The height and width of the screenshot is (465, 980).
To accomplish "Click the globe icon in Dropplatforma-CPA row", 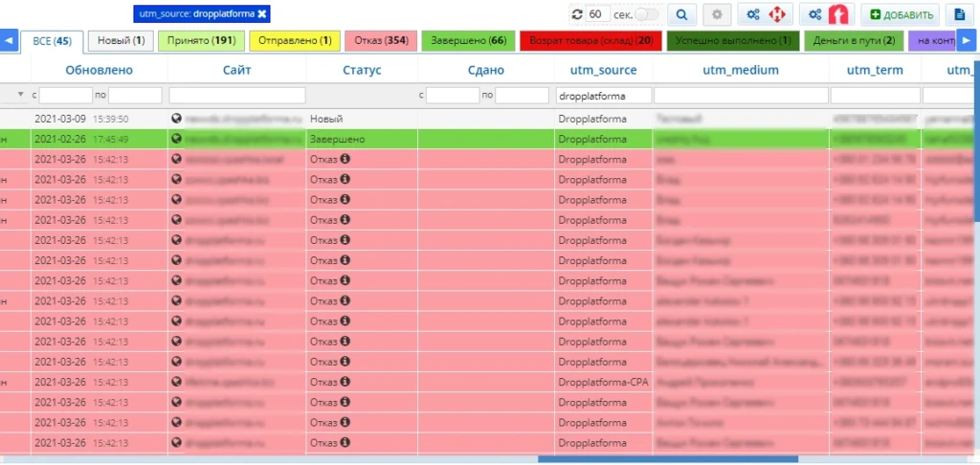I will click(176, 381).
